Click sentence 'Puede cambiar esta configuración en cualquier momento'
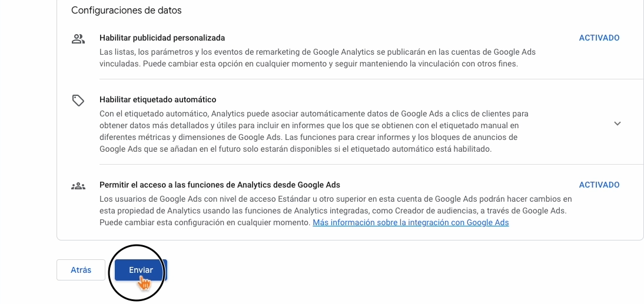The width and height of the screenshot is (644, 304). point(204,222)
